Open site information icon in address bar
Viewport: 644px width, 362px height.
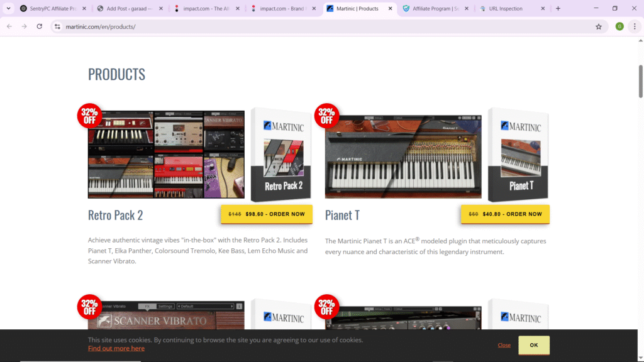(57, 26)
